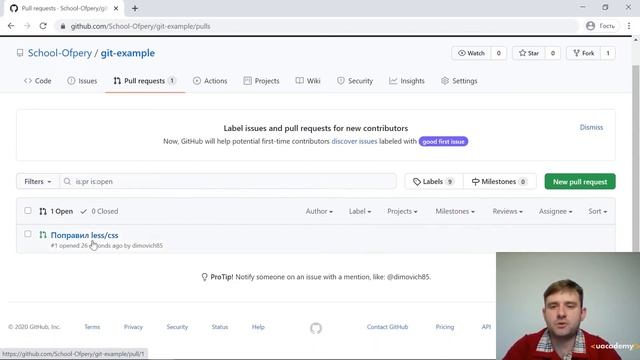Open the Terms footer link

coord(92,327)
